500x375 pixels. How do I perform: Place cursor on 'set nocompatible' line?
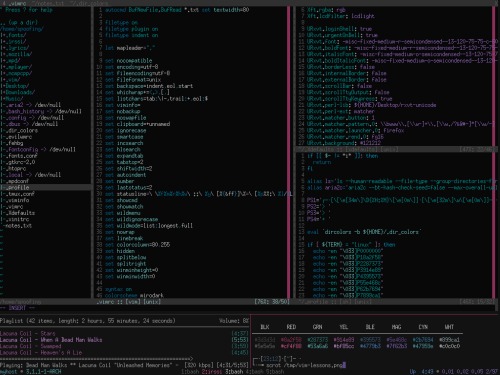coord(129,60)
